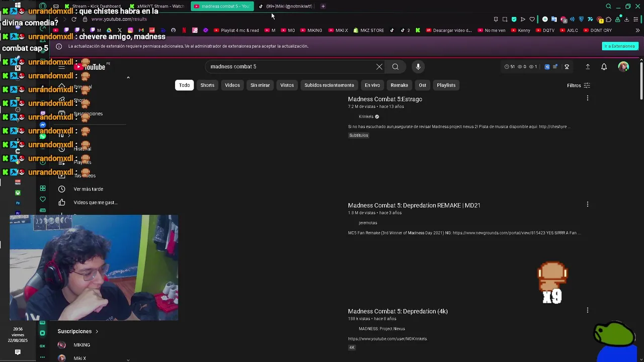This screenshot has height=362, width=644.
Task: Clear the YouTube search box text
Action: point(379,66)
